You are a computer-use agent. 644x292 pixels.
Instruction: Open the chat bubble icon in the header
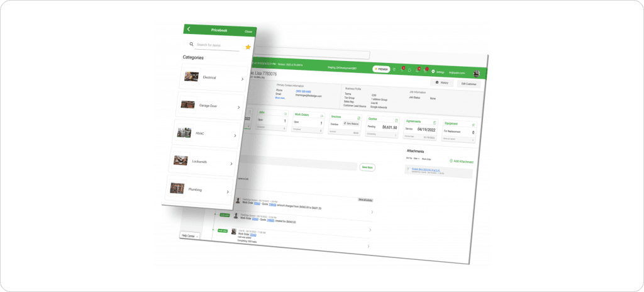click(409, 70)
